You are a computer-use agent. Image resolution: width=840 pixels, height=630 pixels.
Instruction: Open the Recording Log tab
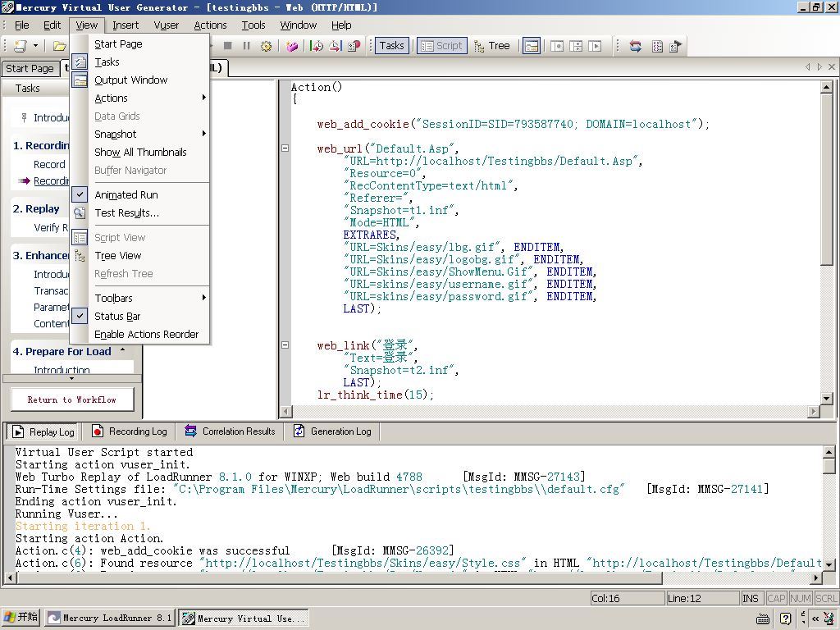point(129,431)
